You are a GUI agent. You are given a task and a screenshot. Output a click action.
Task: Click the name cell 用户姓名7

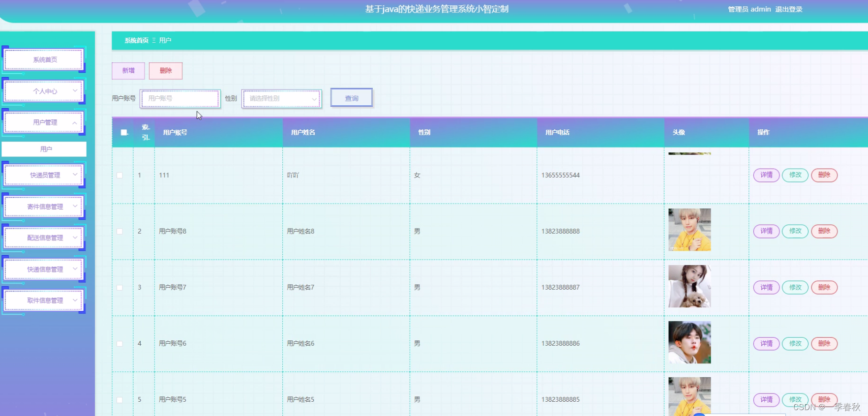coord(300,287)
